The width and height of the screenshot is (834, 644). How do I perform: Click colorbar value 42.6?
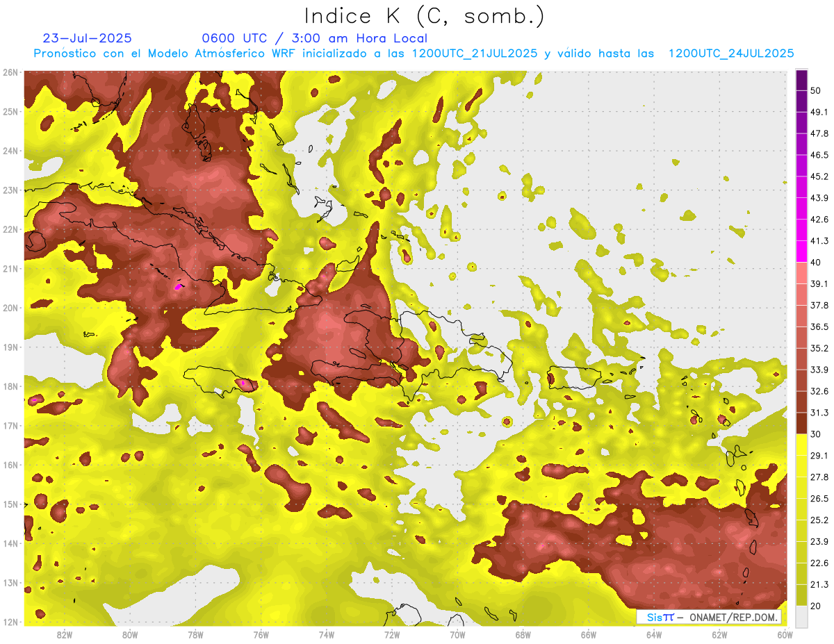pos(819,220)
